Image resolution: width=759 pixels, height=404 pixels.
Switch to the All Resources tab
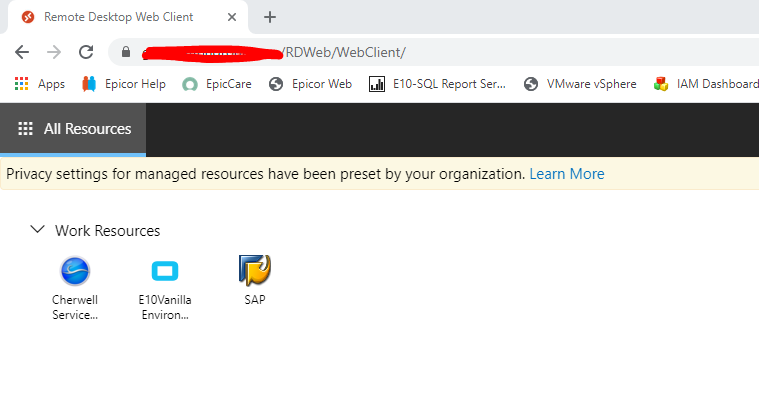point(74,129)
